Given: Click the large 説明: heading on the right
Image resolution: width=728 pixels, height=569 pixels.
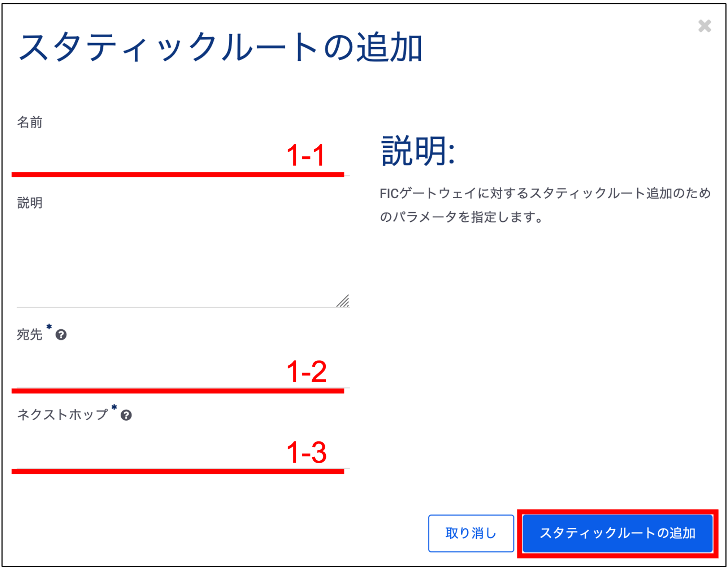Looking at the screenshot, I should point(417,151).
